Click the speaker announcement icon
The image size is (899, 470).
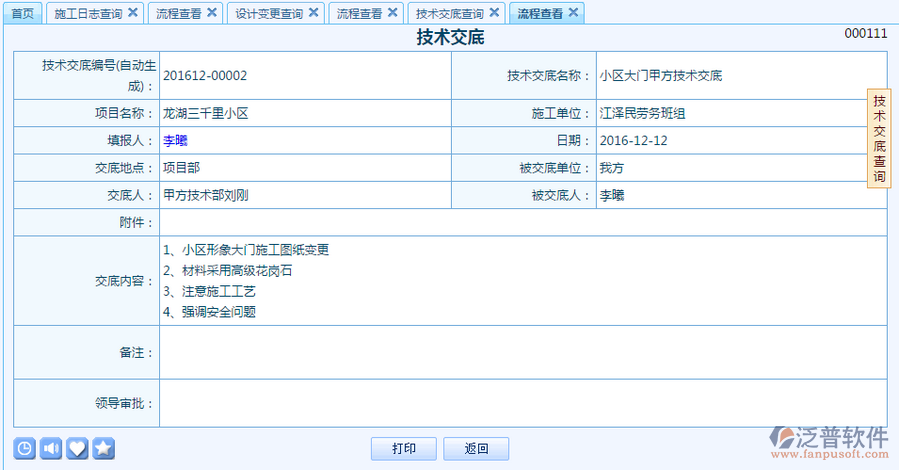51,448
